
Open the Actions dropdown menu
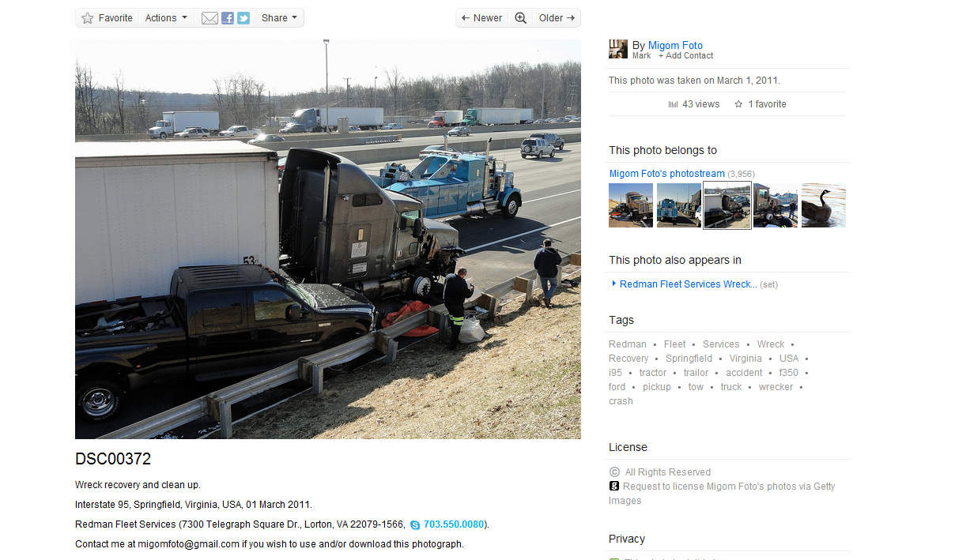tap(166, 18)
